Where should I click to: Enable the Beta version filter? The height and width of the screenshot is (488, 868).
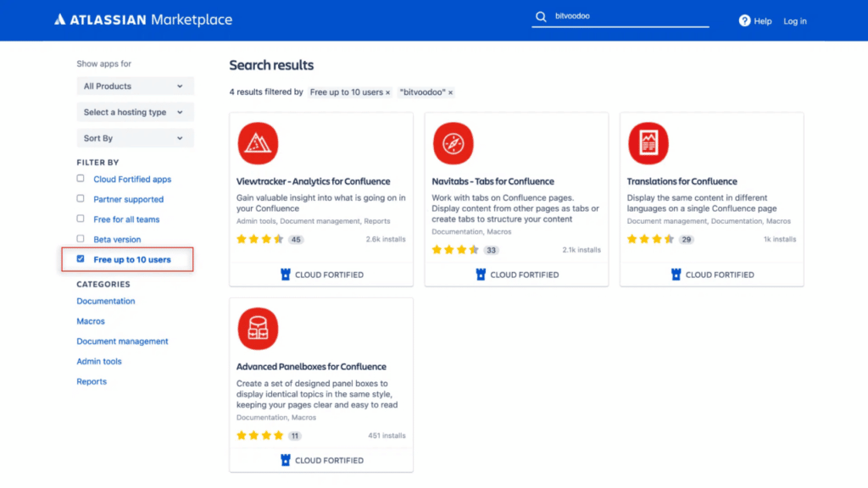point(80,238)
